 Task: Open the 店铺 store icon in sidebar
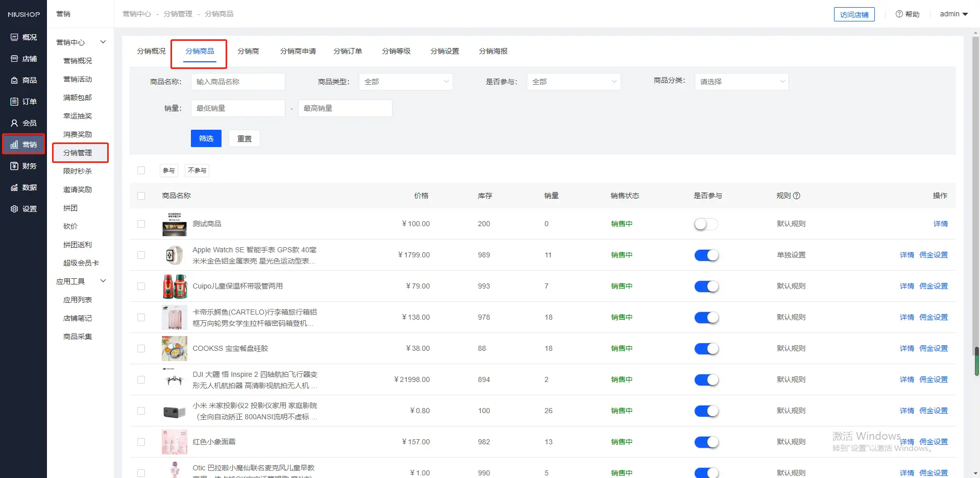[14, 59]
